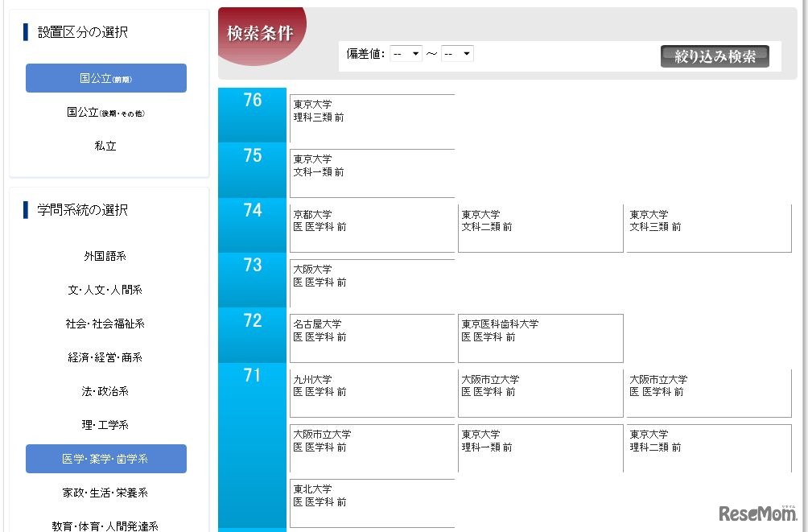Open the 外国語系 field
Image resolution: width=808 pixels, height=532 pixels.
click(x=105, y=256)
